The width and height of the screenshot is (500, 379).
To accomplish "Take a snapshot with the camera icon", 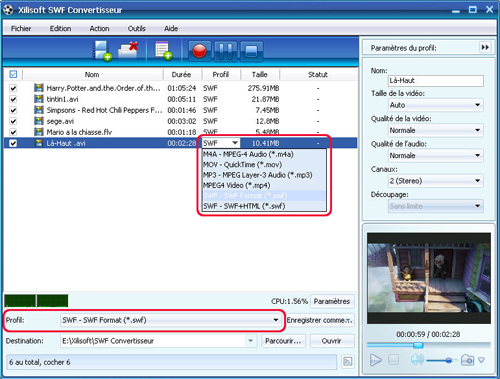I will (467, 360).
